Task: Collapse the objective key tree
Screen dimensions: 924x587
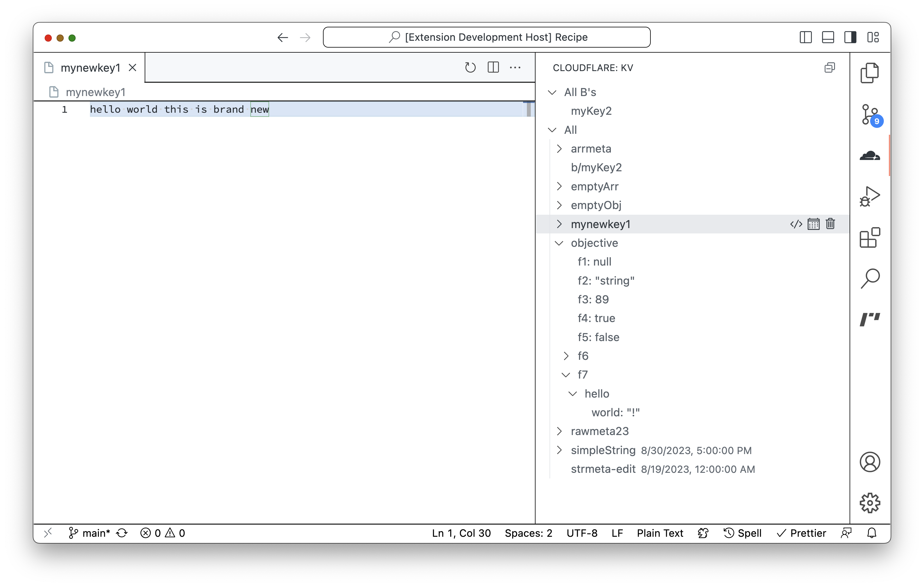Action: (559, 243)
